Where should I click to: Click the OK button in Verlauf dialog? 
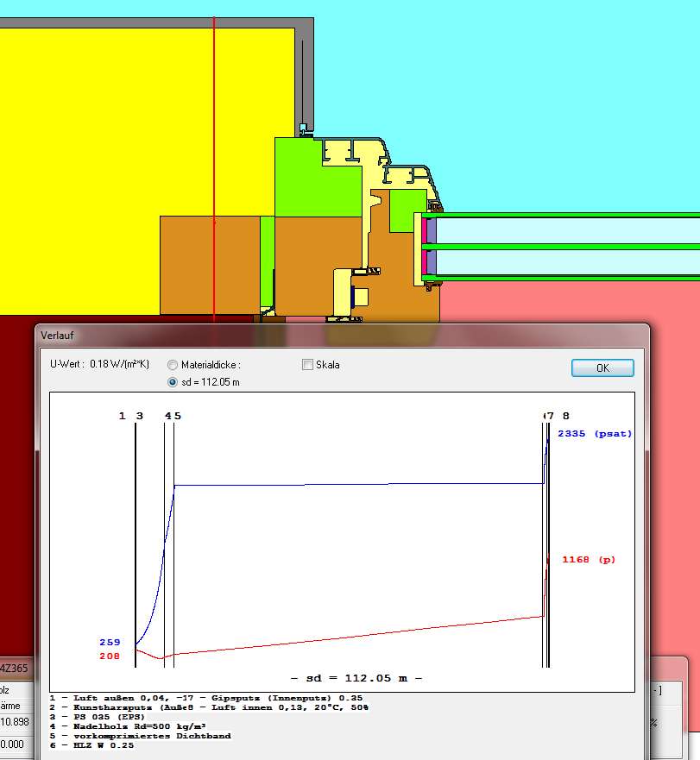tap(602, 367)
